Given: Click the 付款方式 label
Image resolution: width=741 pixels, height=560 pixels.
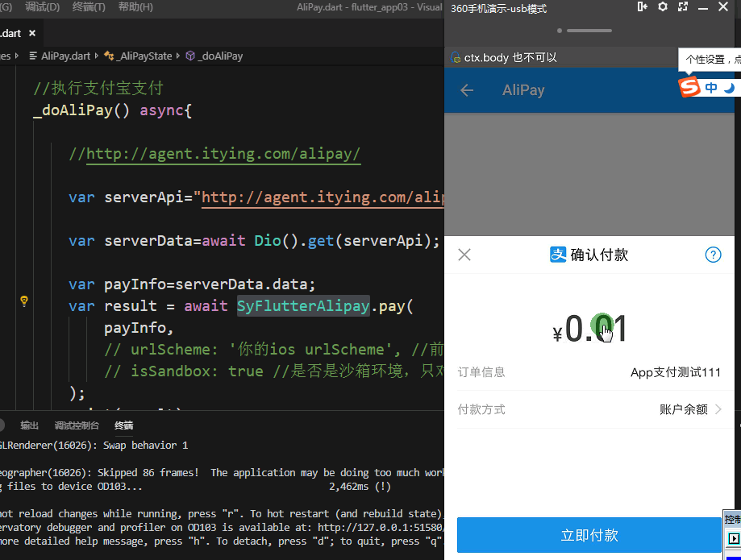Looking at the screenshot, I should tap(481, 409).
